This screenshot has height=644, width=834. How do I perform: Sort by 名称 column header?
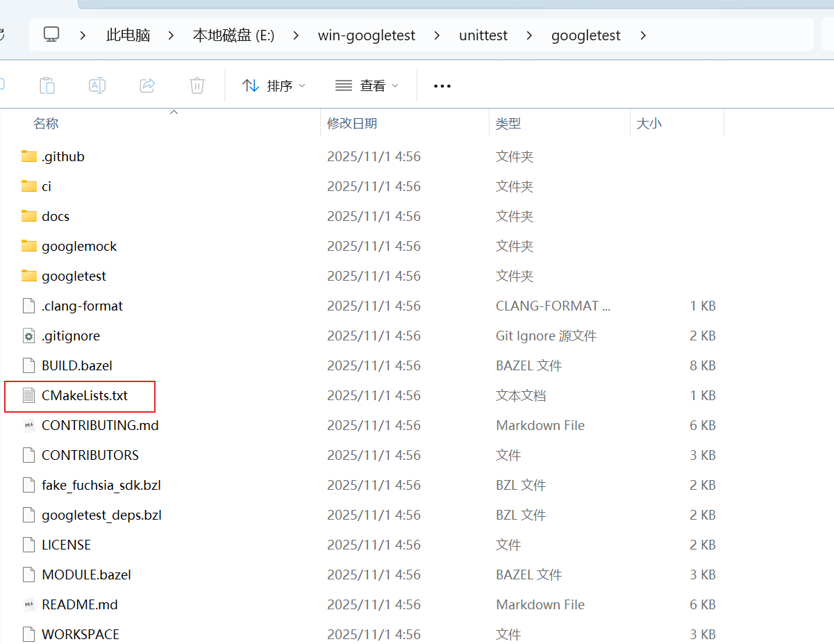[46, 123]
